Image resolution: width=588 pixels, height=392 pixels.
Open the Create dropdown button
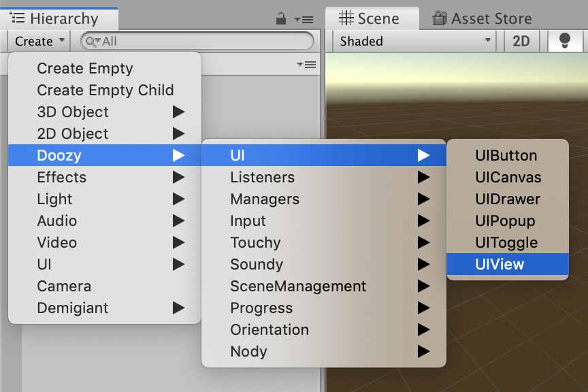(x=39, y=41)
